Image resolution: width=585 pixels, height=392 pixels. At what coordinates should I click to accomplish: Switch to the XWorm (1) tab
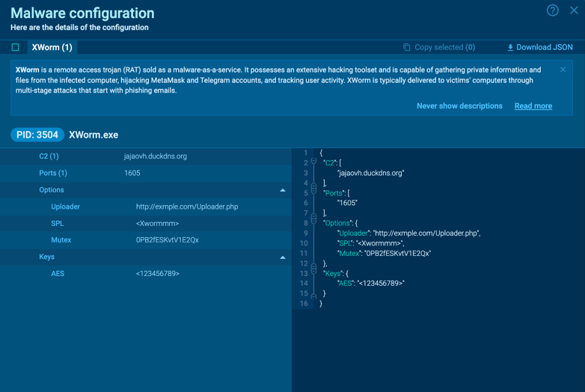(x=52, y=47)
